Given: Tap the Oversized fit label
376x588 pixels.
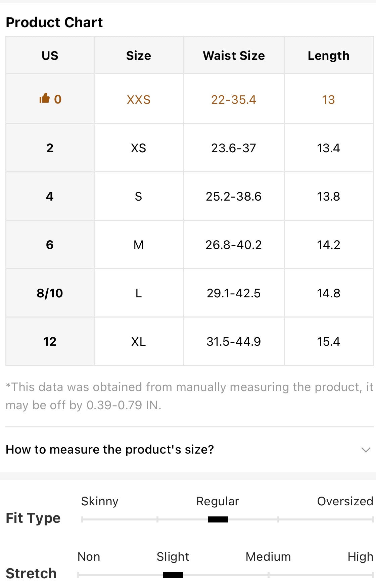Looking at the screenshot, I should 345,501.
